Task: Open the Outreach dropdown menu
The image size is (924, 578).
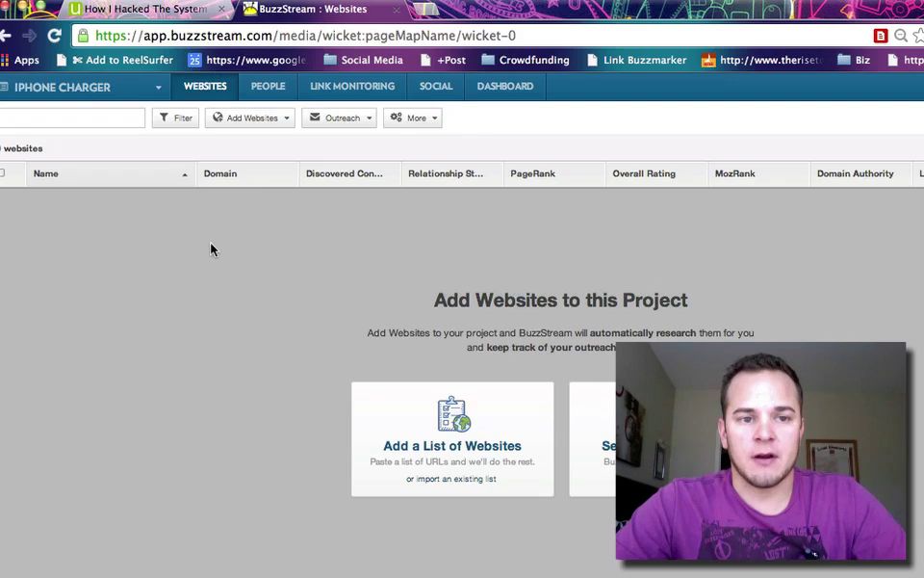Action: 339,118
